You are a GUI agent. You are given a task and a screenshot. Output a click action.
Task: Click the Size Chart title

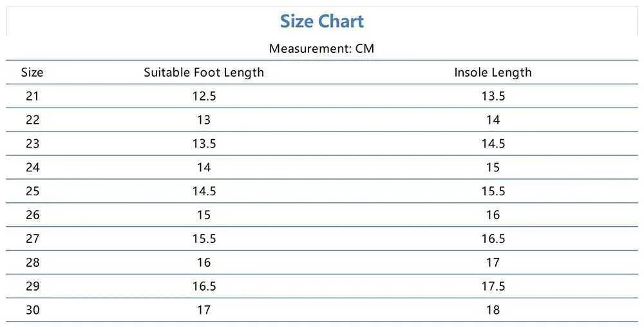(x=321, y=21)
